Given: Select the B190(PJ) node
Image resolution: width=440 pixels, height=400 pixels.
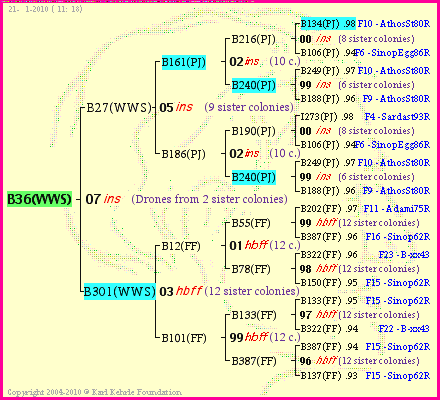Looking at the screenshot, I should click(254, 131).
